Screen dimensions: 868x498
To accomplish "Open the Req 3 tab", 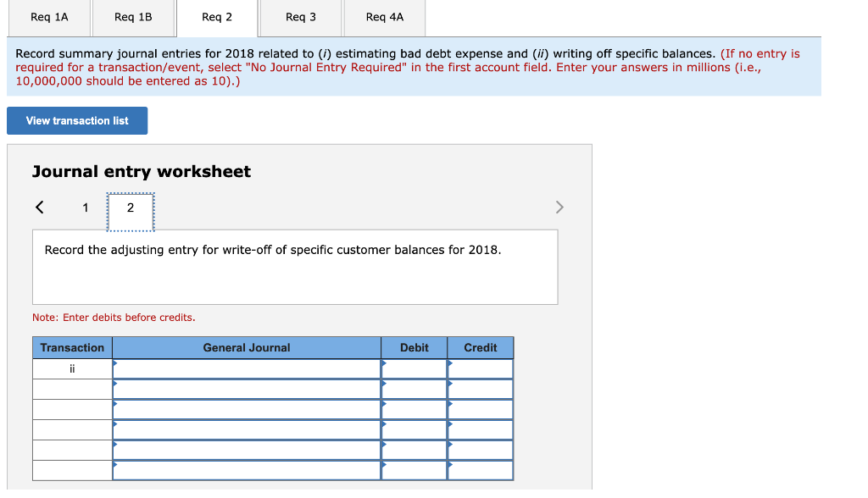I will [299, 17].
